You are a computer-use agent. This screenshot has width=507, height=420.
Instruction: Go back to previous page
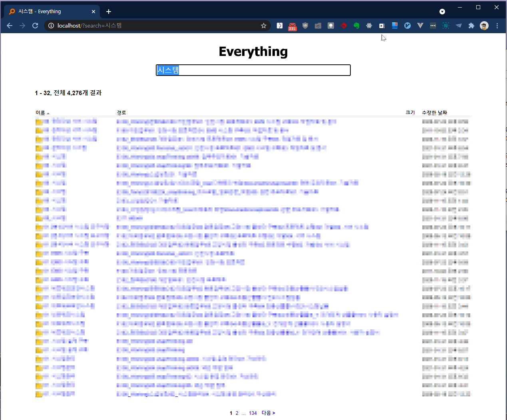(x=10, y=26)
